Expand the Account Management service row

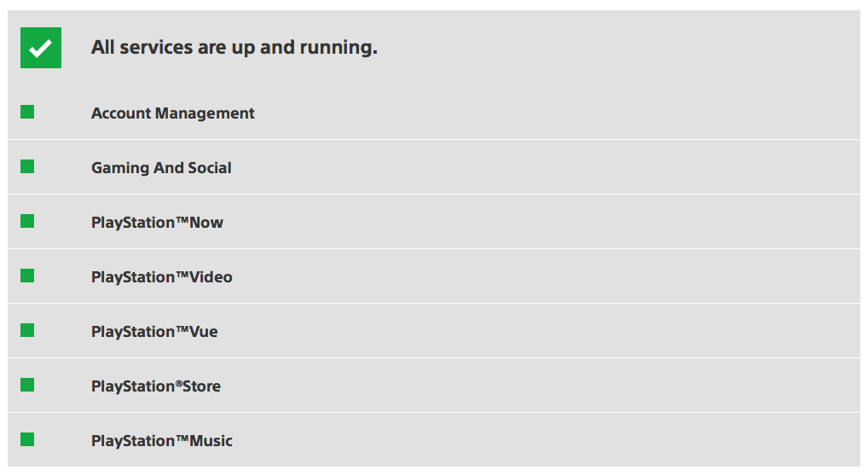(x=434, y=113)
